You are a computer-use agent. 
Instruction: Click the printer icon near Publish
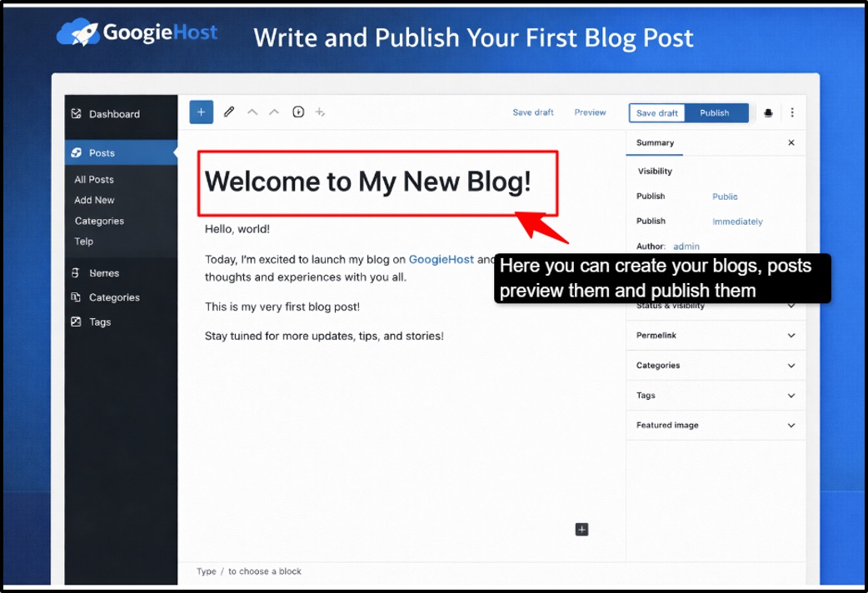coord(767,112)
